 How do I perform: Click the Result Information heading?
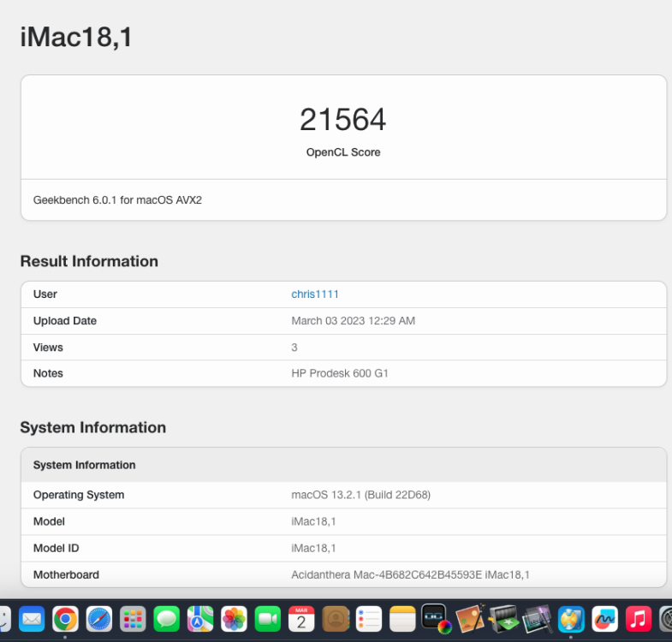click(89, 261)
